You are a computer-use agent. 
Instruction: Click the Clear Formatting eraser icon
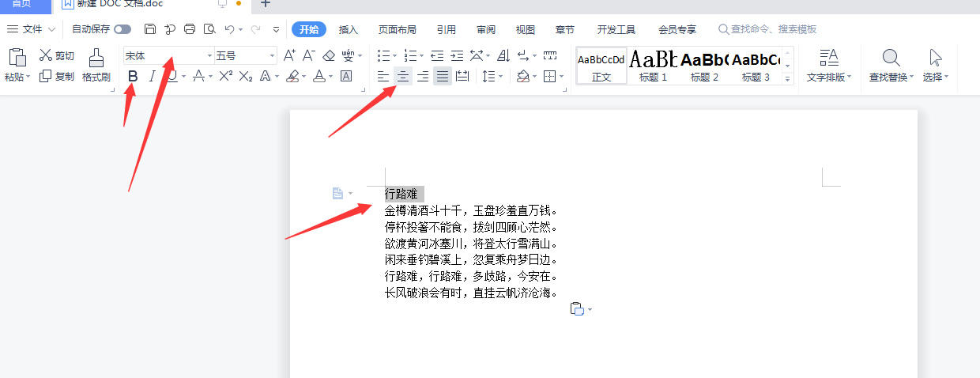pyautogui.click(x=330, y=55)
